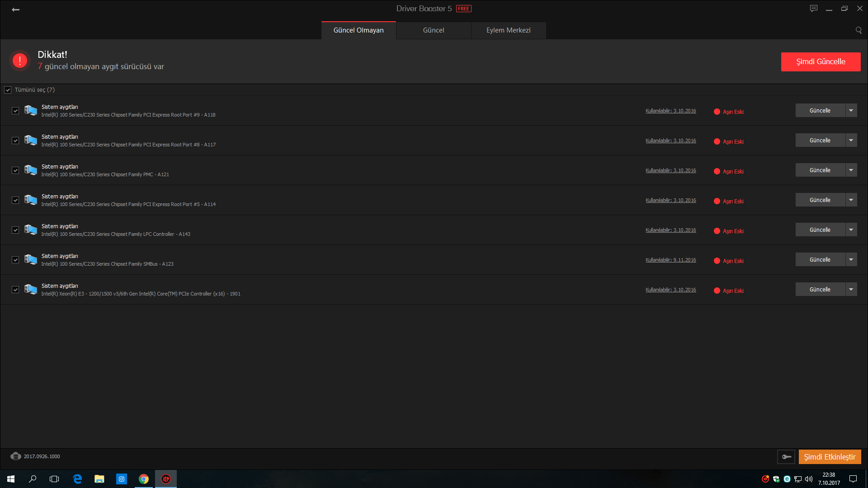Uncheck Root Port #9 - A118 driver
Image resolution: width=868 pixels, height=488 pixels.
(x=15, y=111)
